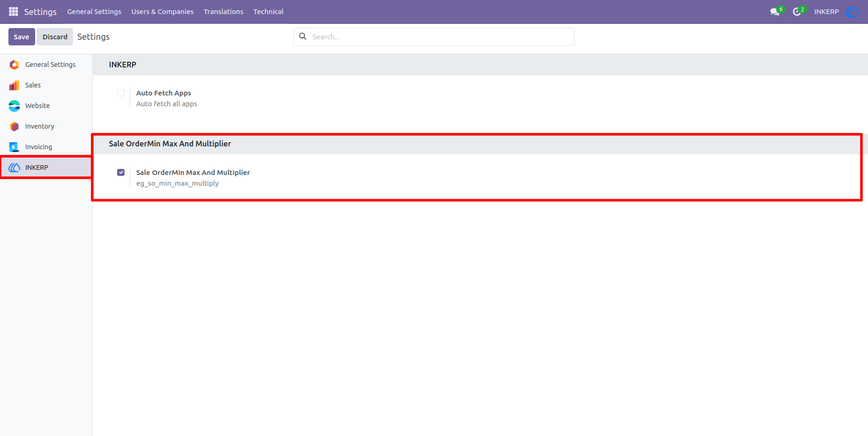Viewport: 868px width, 436px height.
Task: Select Invoicing in the settings sidebar
Action: tap(46, 147)
